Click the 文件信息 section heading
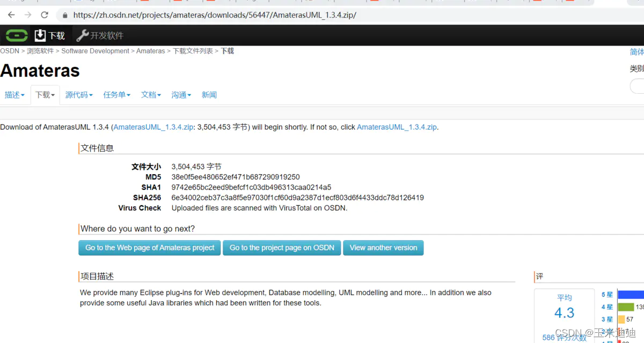 [x=97, y=148]
